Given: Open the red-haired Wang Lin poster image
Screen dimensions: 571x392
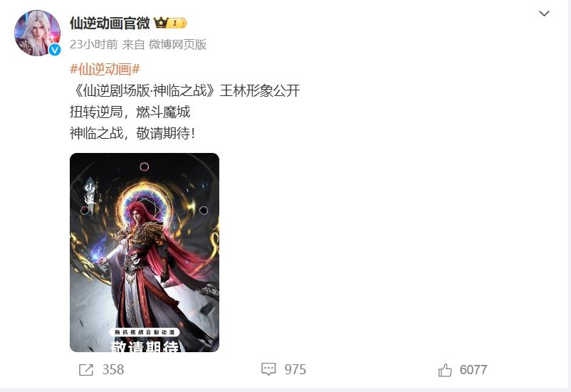Looking at the screenshot, I should [145, 253].
